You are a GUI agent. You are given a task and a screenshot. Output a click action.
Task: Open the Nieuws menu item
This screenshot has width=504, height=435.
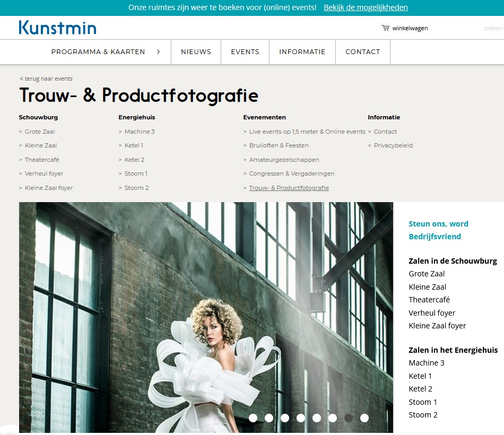196,52
